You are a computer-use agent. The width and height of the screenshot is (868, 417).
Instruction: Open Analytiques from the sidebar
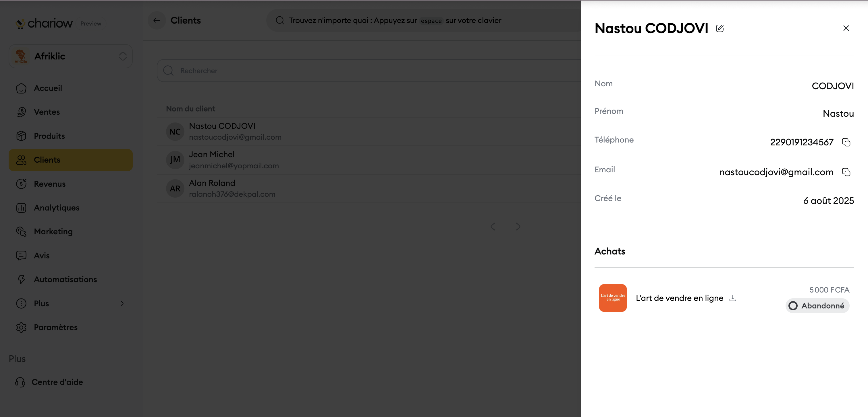click(x=56, y=208)
